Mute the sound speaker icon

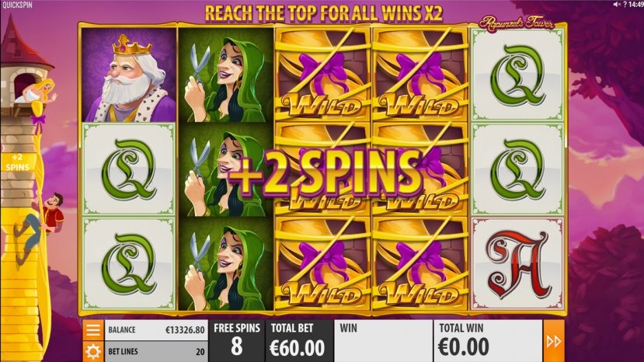[x=617, y=4]
